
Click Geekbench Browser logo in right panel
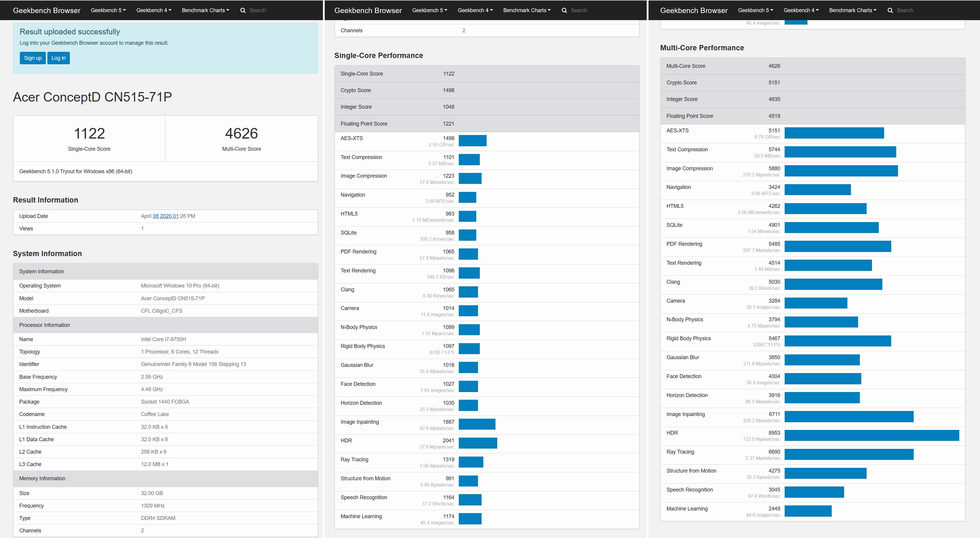694,10
